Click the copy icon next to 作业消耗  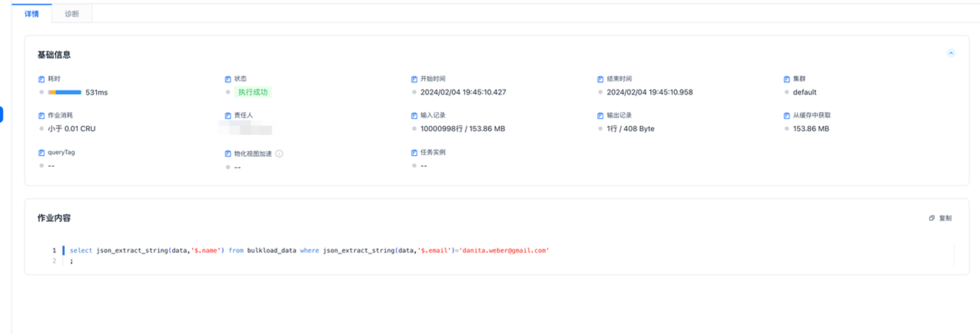pyautogui.click(x=42, y=116)
